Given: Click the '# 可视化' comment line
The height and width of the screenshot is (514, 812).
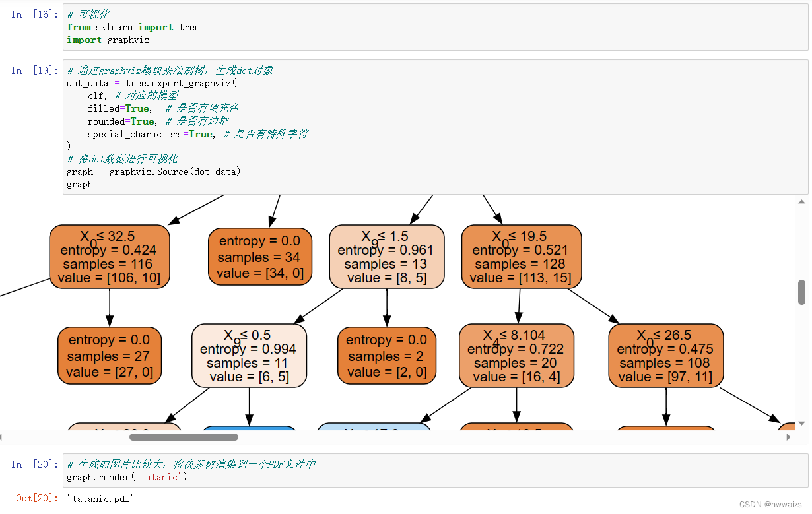Looking at the screenshot, I should click(88, 14).
